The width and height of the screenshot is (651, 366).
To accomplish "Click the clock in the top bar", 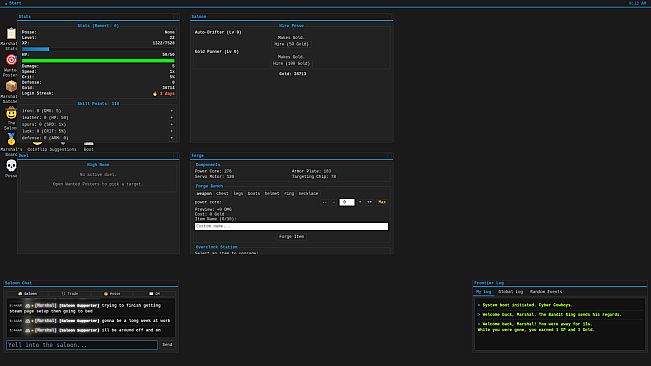I will click(x=637, y=3).
